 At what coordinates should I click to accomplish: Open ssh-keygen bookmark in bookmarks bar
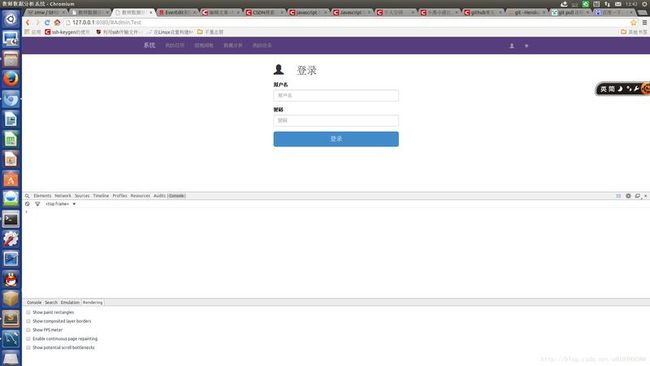point(68,32)
